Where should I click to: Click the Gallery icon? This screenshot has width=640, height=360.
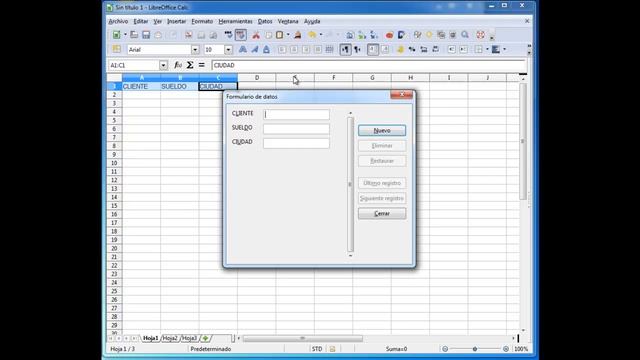coord(441,35)
